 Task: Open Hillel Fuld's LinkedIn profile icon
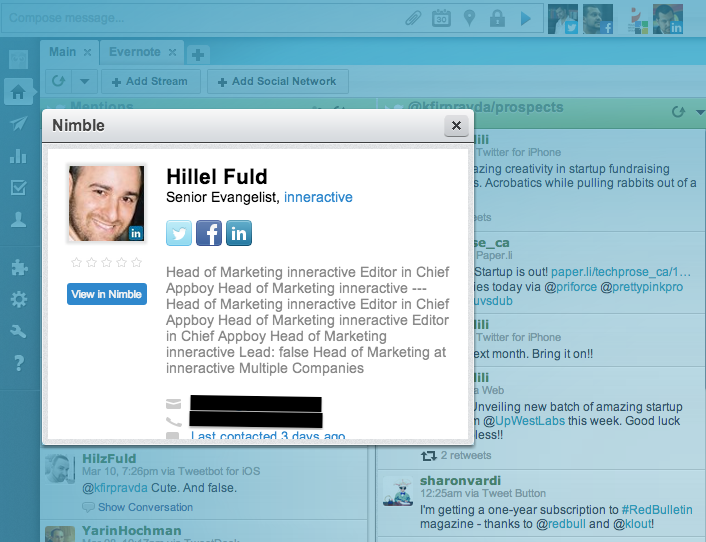click(x=239, y=233)
